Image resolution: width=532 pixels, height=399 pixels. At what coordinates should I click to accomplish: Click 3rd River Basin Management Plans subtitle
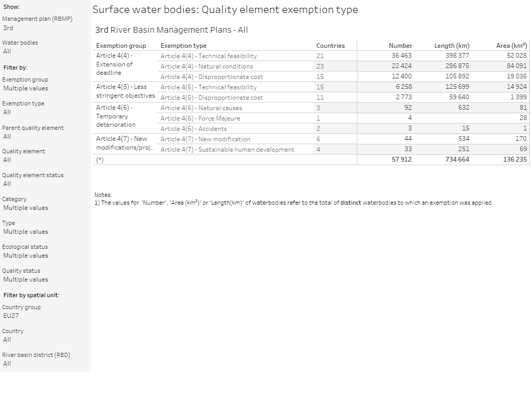171,30
